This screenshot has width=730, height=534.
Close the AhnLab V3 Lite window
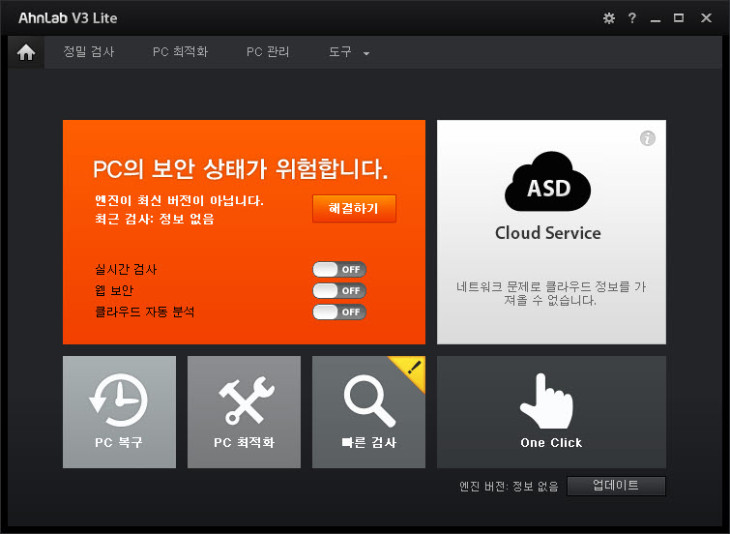pos(706,18)
